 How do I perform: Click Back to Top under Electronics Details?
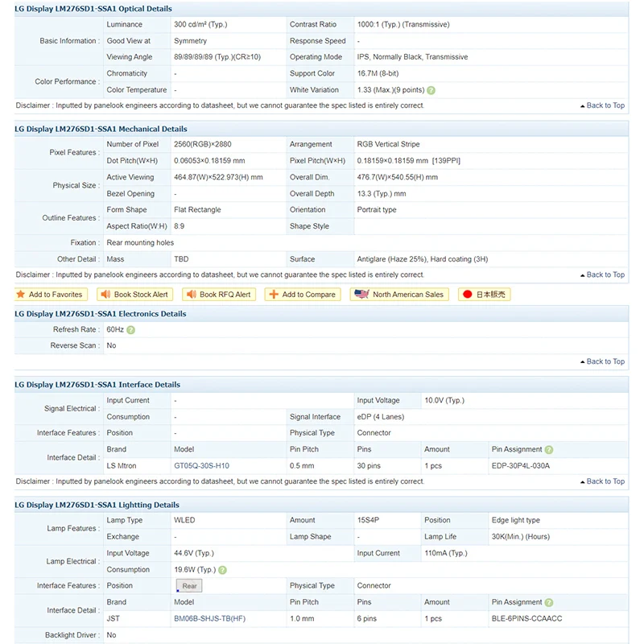pyautogui.click(x=602, y=361)
